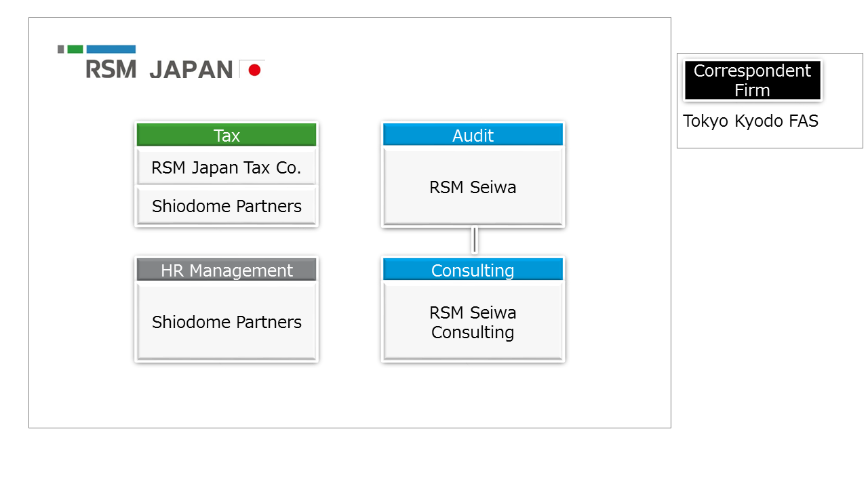Select the blue Consulting header

click(x=473, y=270)
